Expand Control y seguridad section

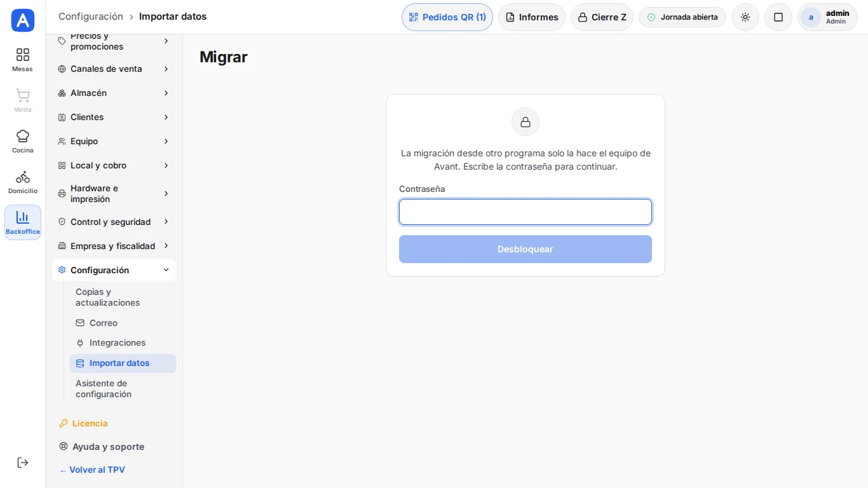click(114, 222)
